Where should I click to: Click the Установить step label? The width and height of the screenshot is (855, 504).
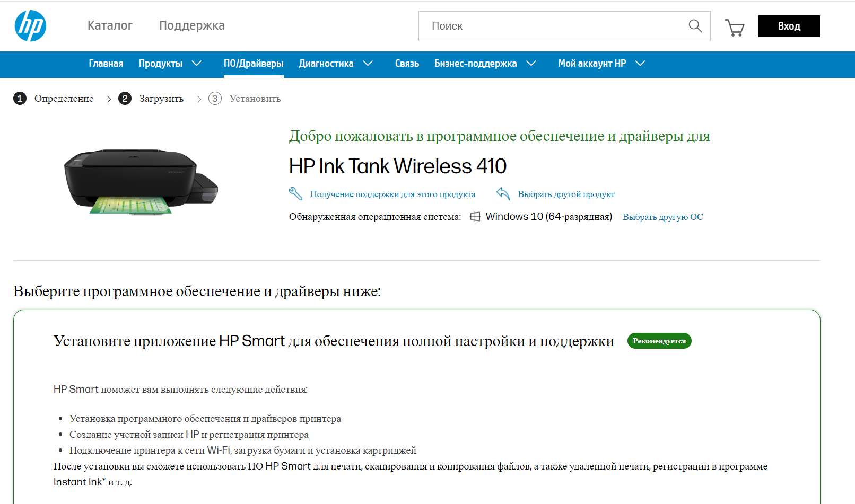click(255, 99)
